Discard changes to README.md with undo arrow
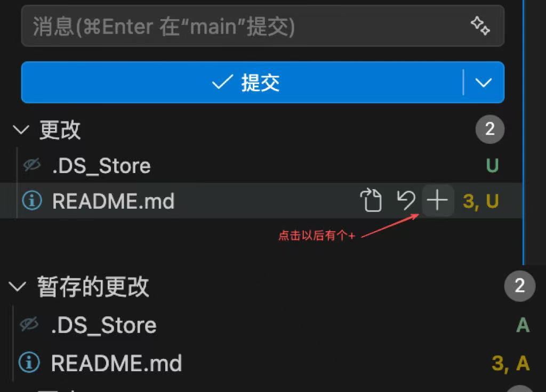Viewport: 546px width, 392px height. [x=406, y=200]
